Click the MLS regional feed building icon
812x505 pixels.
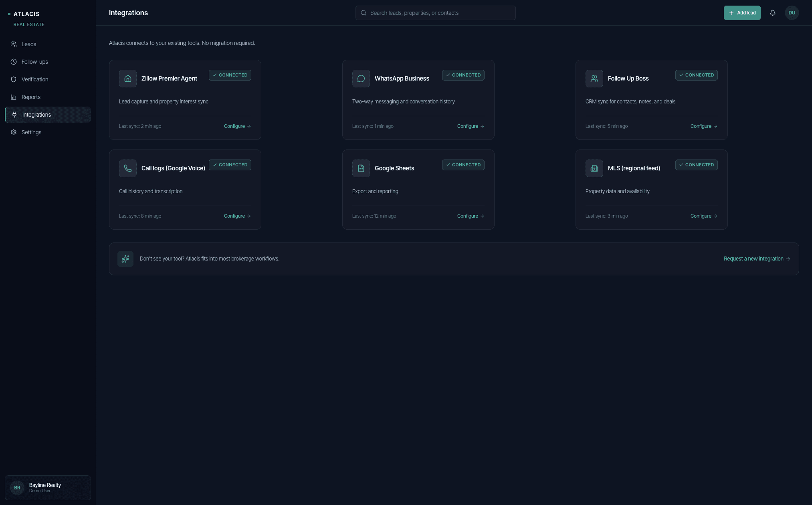pos(594,168)
